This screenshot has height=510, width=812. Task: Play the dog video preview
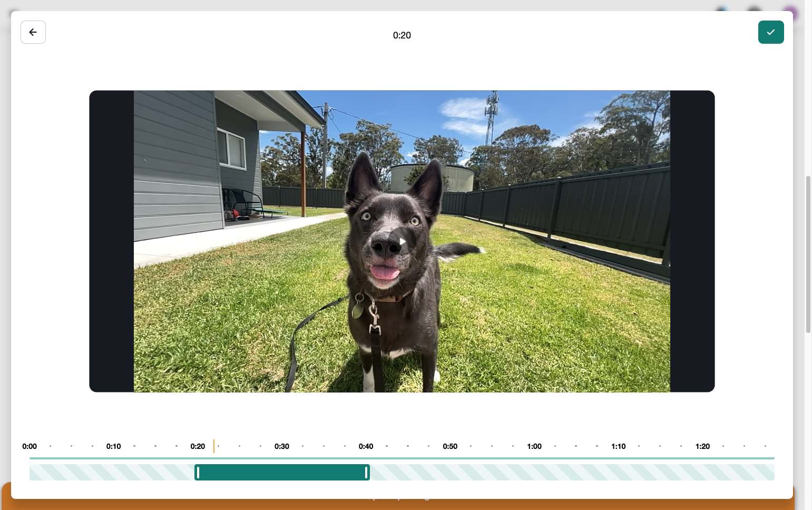pyautogui.click(x=402, y=241)
